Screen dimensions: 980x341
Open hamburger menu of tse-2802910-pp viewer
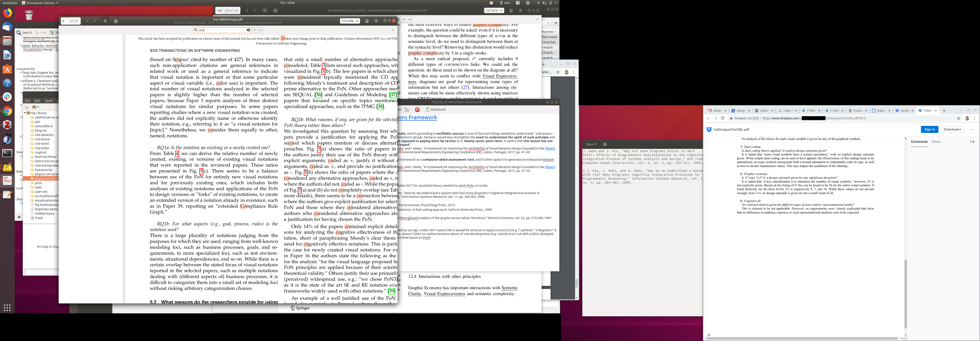pyautogui.click(x=376, y=21)
